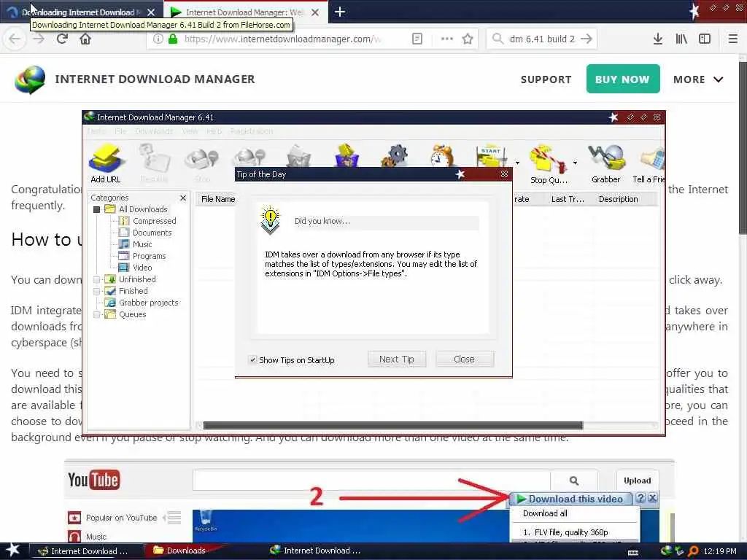Click the IDM logo on the website
747x560 pixels.
point(30,79)
